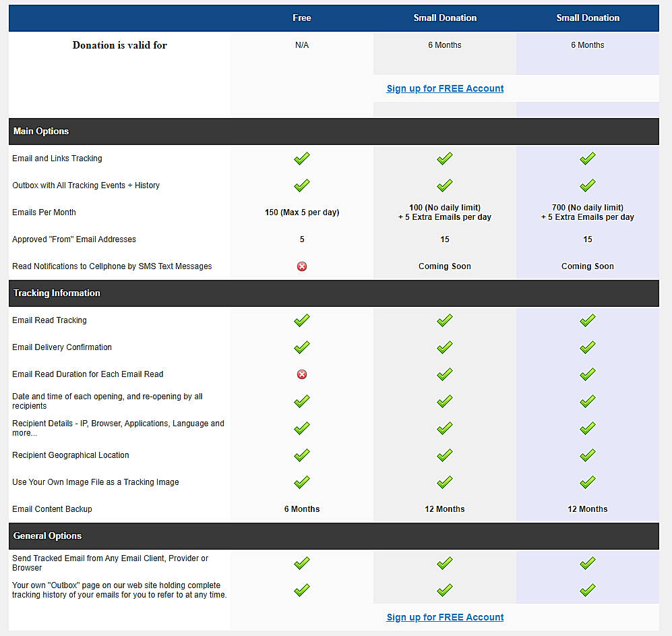Click the 700-email plan checkmark for Email Delivery Confirmation

(x=587, y=347)
